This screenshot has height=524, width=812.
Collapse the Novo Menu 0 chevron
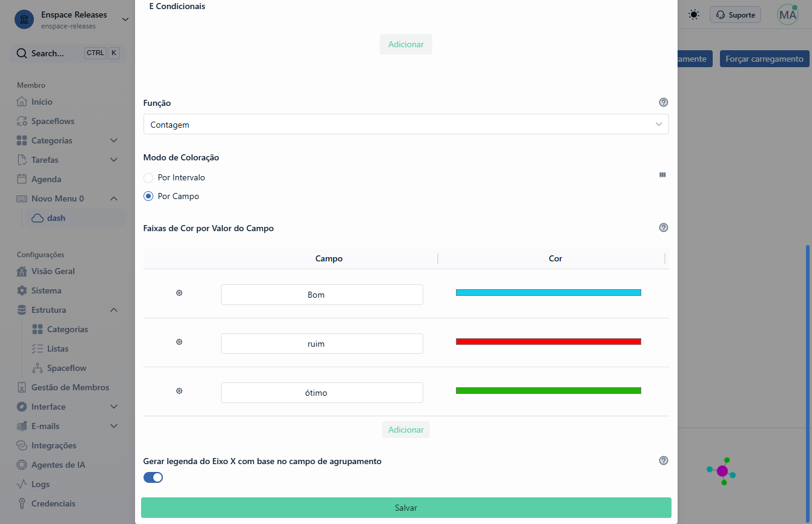[x=114, y=198]
